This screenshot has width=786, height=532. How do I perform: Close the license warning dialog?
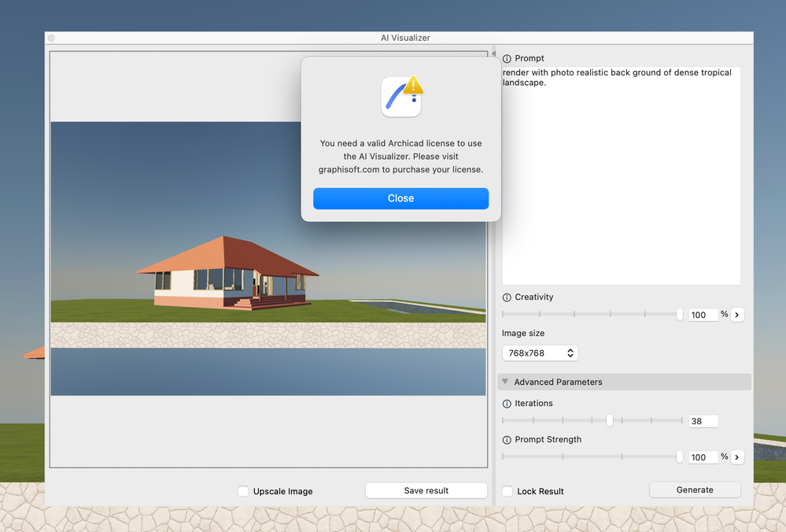tap(400, 198)
